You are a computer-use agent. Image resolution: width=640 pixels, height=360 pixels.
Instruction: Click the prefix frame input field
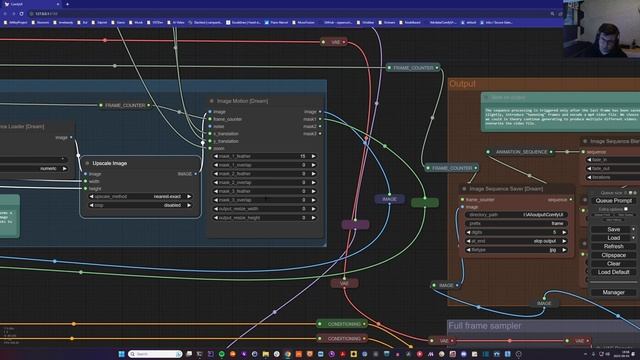(516, 224)
